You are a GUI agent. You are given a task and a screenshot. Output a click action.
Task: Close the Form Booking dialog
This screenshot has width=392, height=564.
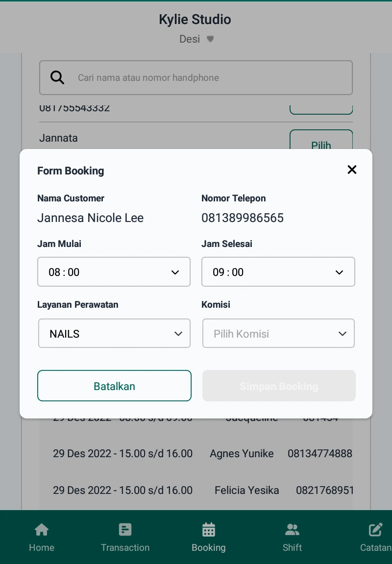(352, 170)
